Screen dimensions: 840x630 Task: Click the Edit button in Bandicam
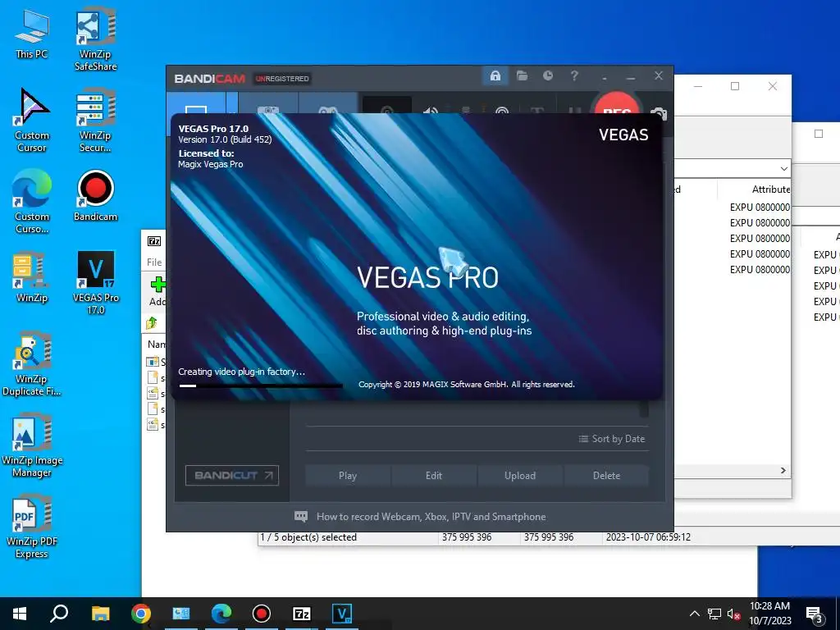pyautogui.click(x=434, y=475)
